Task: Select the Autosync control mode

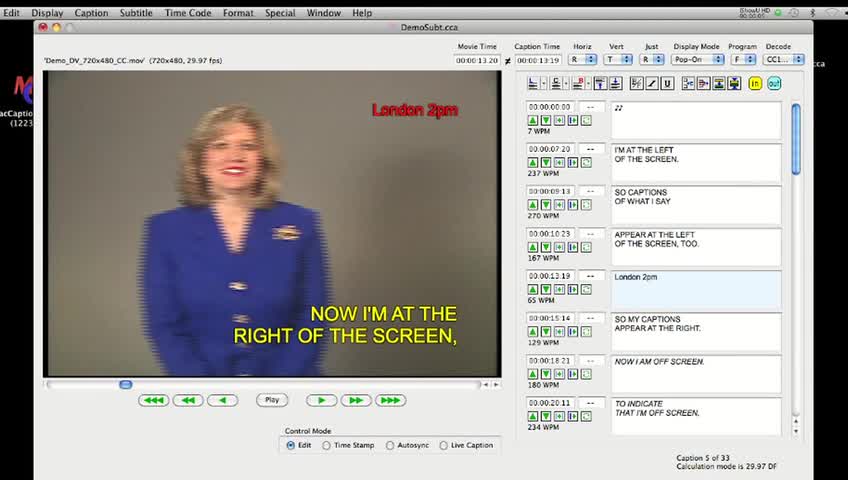Action: [390, 445]
